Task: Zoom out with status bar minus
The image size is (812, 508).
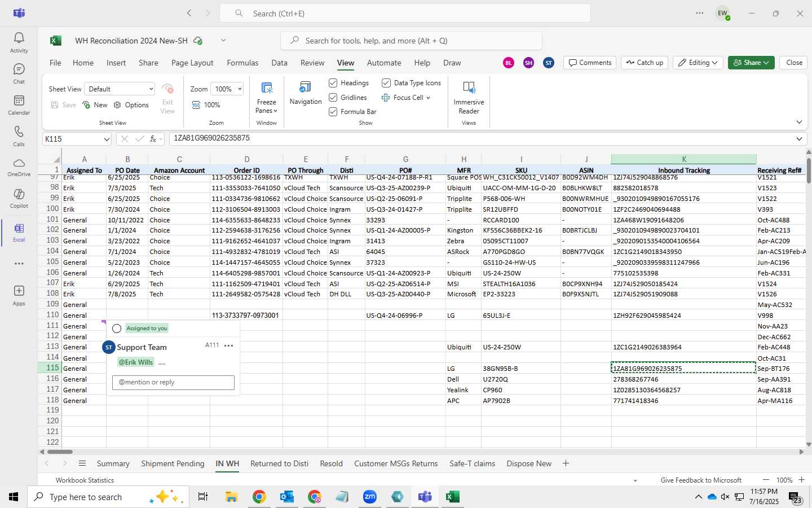Action: click(766, 480)
